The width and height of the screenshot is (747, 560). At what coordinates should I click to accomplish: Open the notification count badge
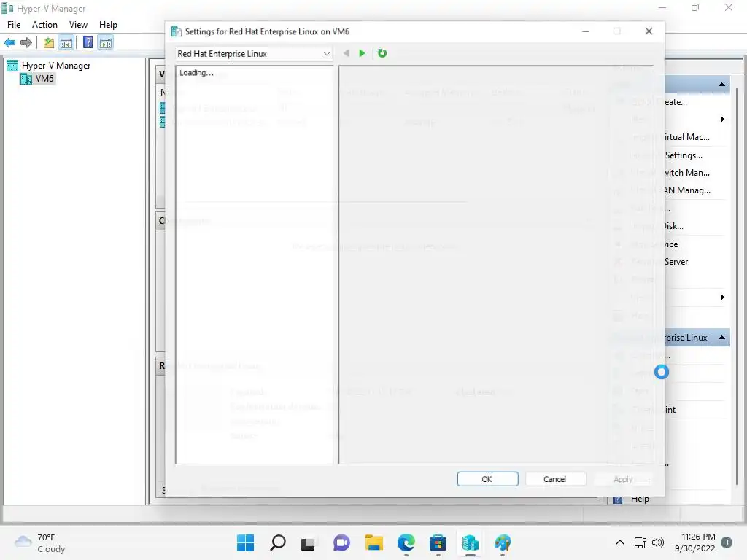(727, 542)
